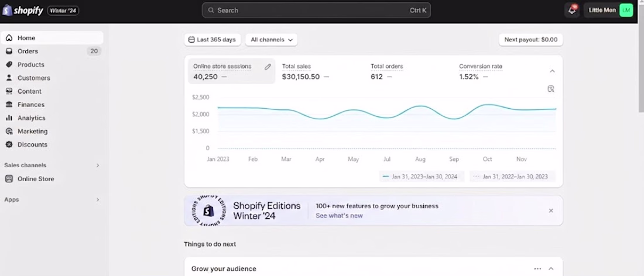Image resolution: width=644 pixels, height=276 pixels.
Task: Dismiss the Shopify Editions banner
Action: pyautogui.click(x=550, y=211)
